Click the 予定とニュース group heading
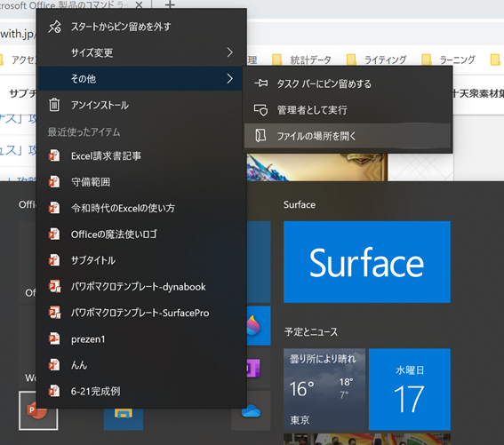The width and height of the screenshot is (504, 445). 311,332
